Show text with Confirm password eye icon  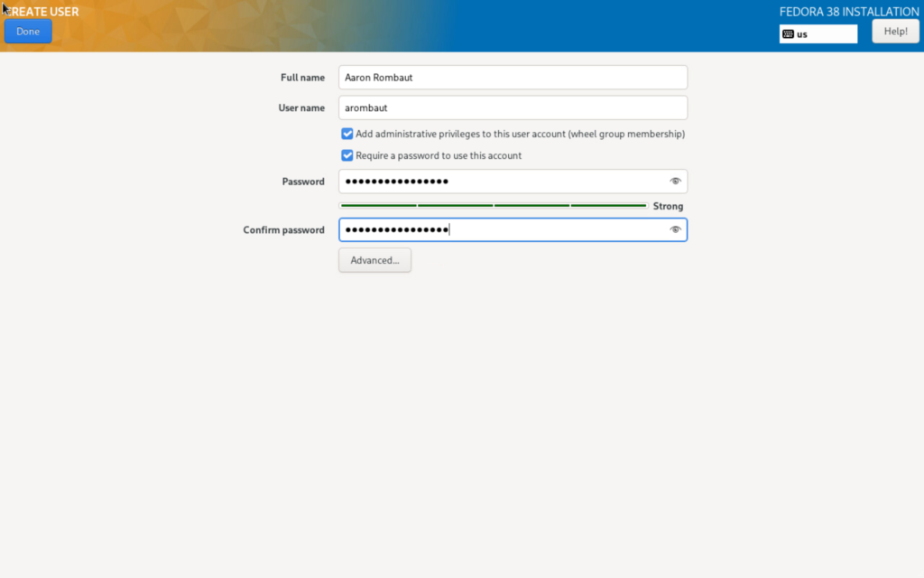(675, 230)
